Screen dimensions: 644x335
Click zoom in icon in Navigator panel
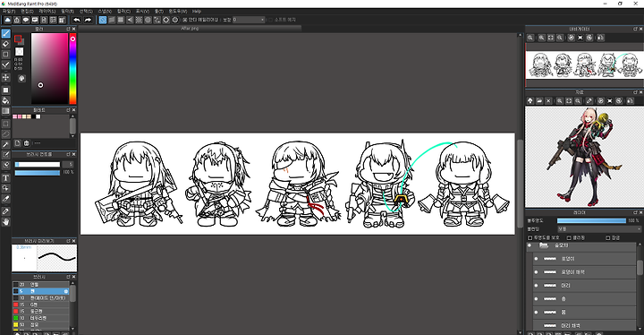coord(542,38)
